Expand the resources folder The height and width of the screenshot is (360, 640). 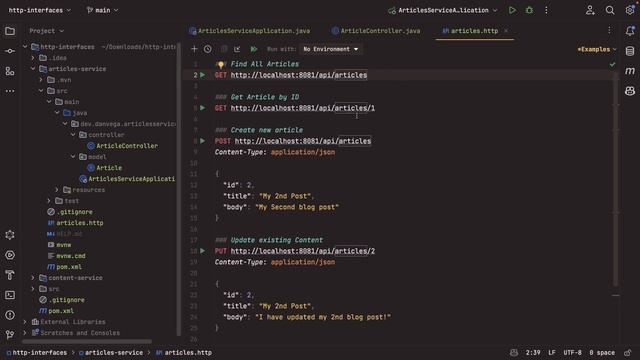tap(57, 190)
